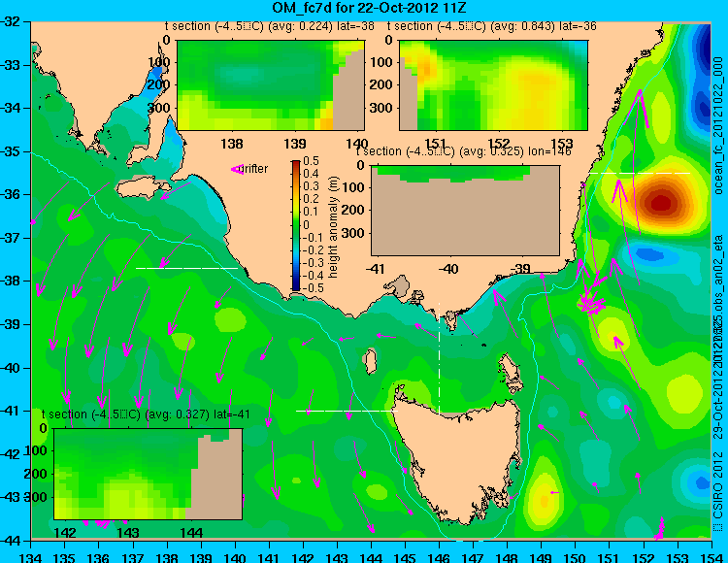Screen dimensions: 728x563
Task: Select the magenta drifter triangle legend marker
Action: pos(237,169)
